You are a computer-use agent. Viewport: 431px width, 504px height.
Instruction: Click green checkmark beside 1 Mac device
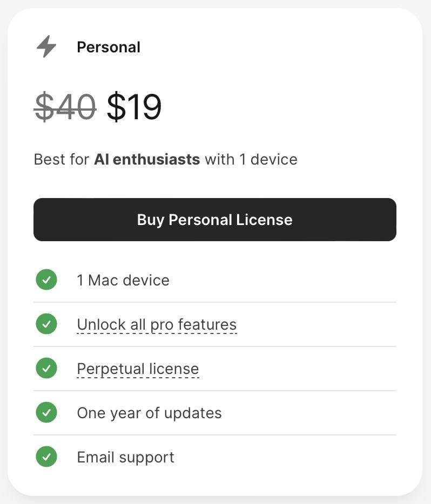tap(46, 280)
